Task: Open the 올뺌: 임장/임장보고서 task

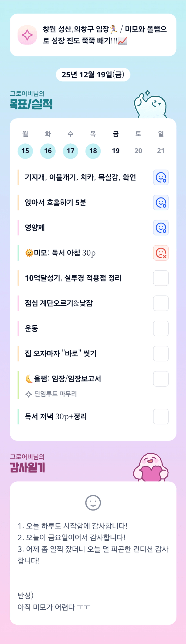Action: pos(67,379)
